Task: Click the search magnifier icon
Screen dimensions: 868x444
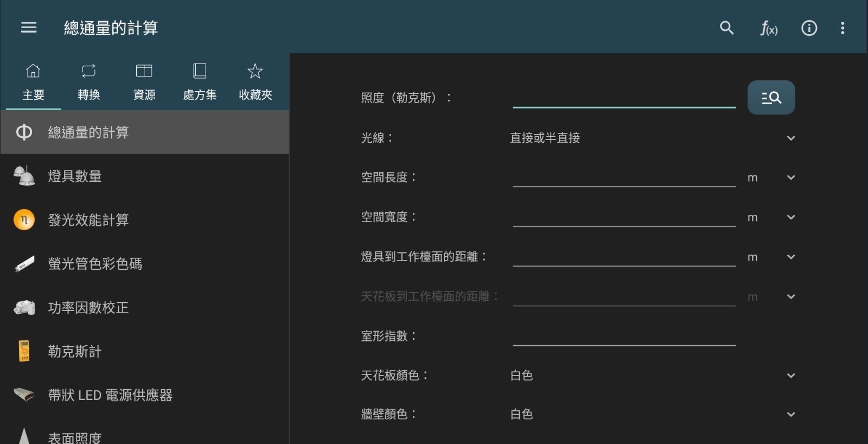Action: (726, 28)
